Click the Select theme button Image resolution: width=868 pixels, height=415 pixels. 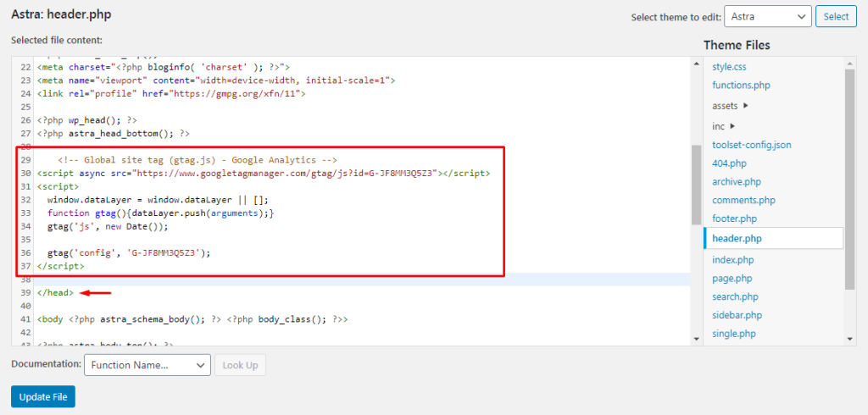(x=836, y=17)
